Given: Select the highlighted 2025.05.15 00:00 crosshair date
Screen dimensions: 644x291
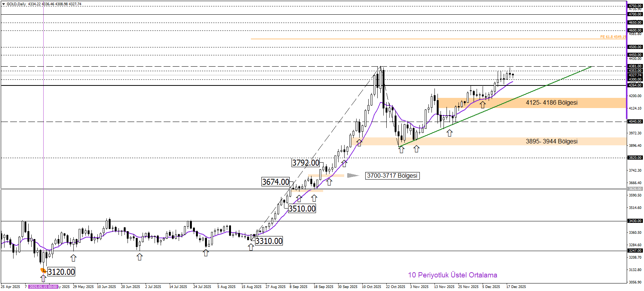Looking at the screenshot, I should tap(43, 287).
